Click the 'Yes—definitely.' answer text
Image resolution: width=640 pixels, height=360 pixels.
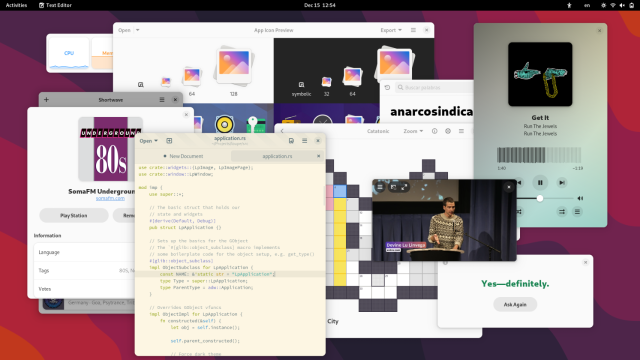point(515,284)
